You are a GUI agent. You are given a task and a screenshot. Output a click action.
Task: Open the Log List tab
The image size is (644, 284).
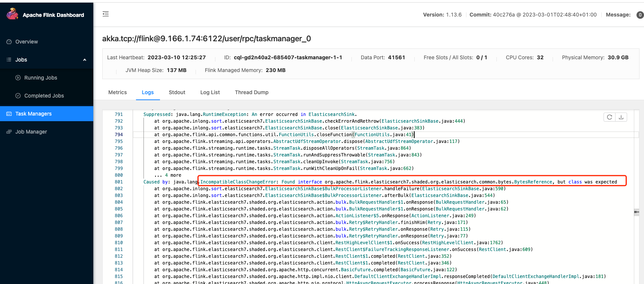[x=210, y=92]
